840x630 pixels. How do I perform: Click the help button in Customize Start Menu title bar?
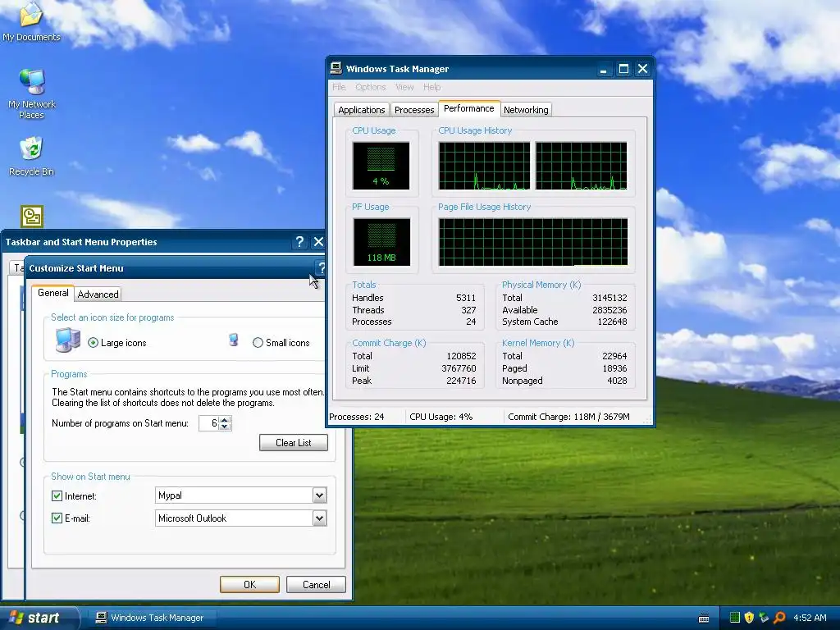click(321, 268)
